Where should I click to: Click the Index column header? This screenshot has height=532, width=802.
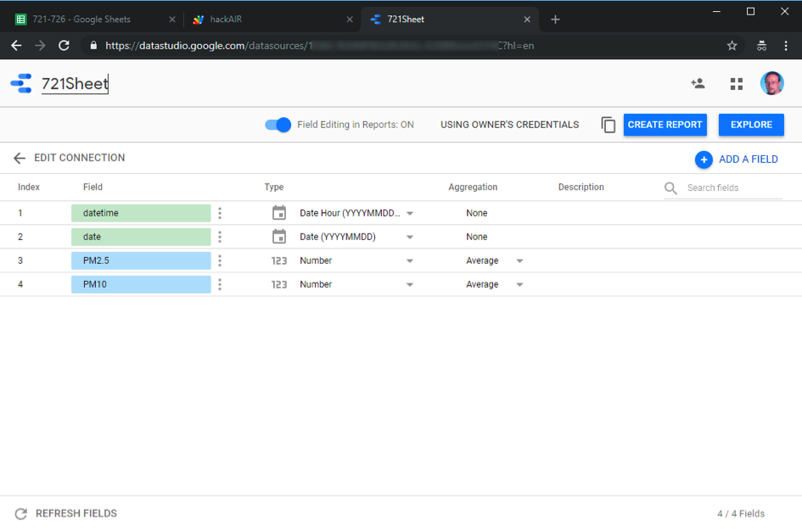click(29, 188)
